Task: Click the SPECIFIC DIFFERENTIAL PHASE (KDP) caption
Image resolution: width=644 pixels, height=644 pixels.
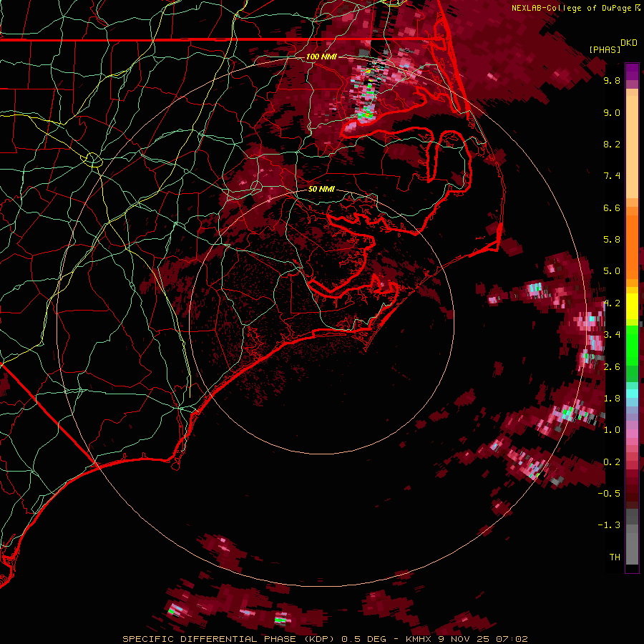Action: tap(229, 639)
